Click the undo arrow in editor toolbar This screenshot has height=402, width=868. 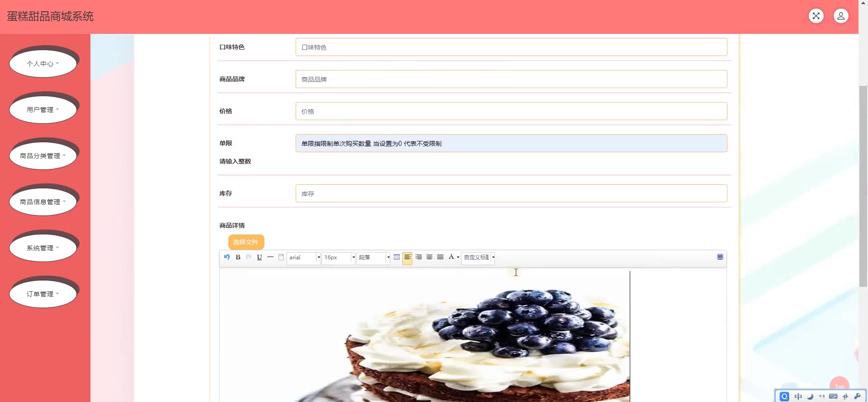pyautogui.click(x=227, y=257)
